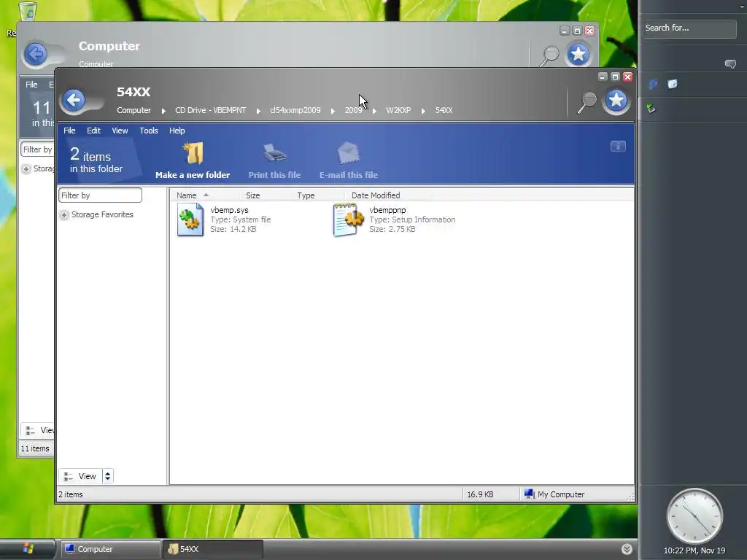Expand Storage Favorites in 54XX window

[x=64, y=215]
